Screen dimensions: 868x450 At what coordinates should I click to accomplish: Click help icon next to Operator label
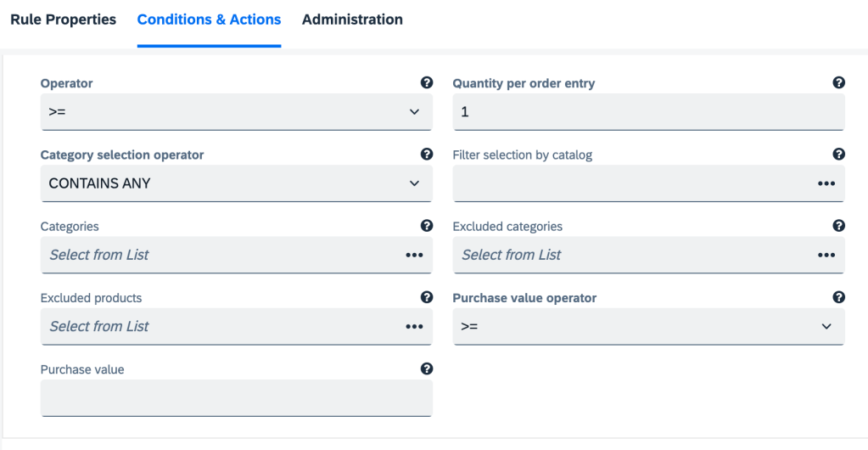[x=427, y=83]
